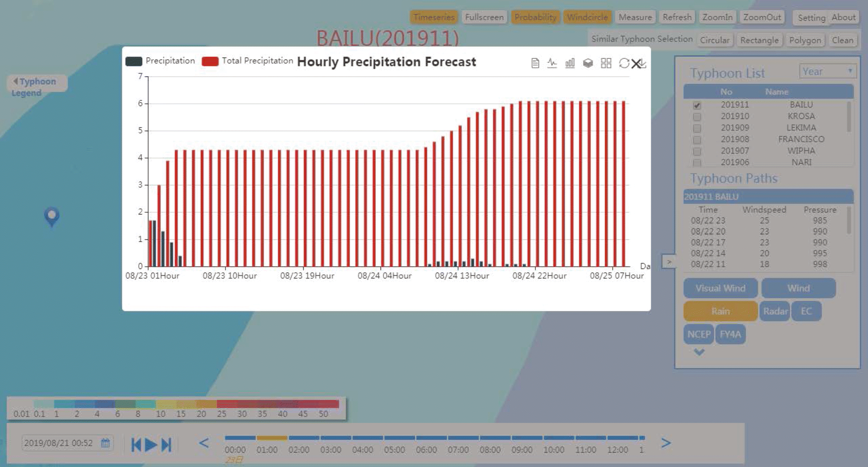Screen dimensions: 868x467
Task: Switch chart to stacked view icon
Action: (588, 63)
